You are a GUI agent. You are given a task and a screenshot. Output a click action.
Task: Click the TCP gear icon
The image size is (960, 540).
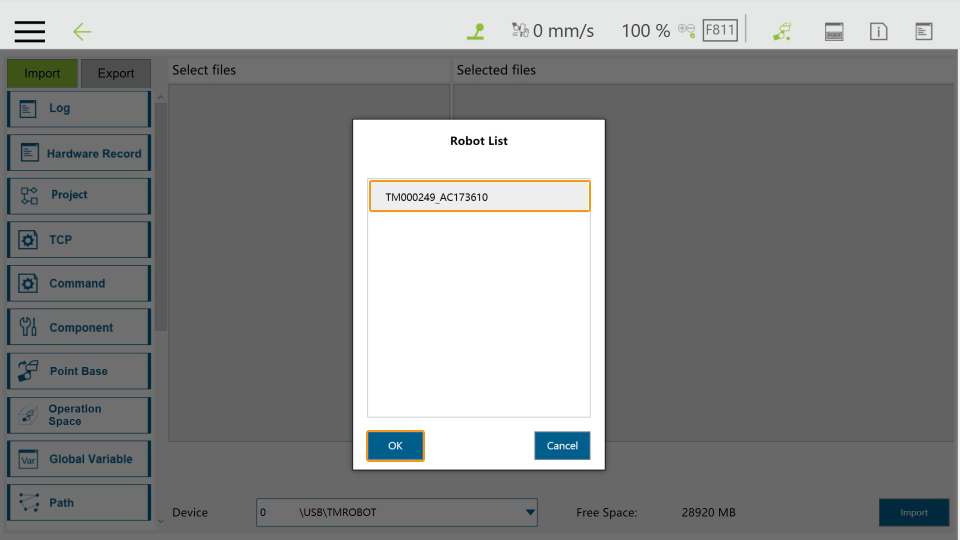pyautogui.click(x=28, y=240)
